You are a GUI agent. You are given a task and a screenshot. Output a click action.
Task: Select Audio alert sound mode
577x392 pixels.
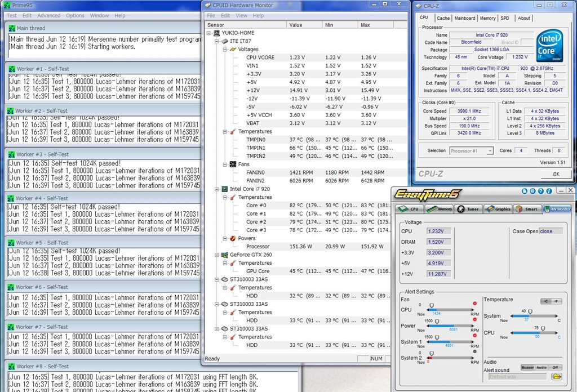coord(542,367)
